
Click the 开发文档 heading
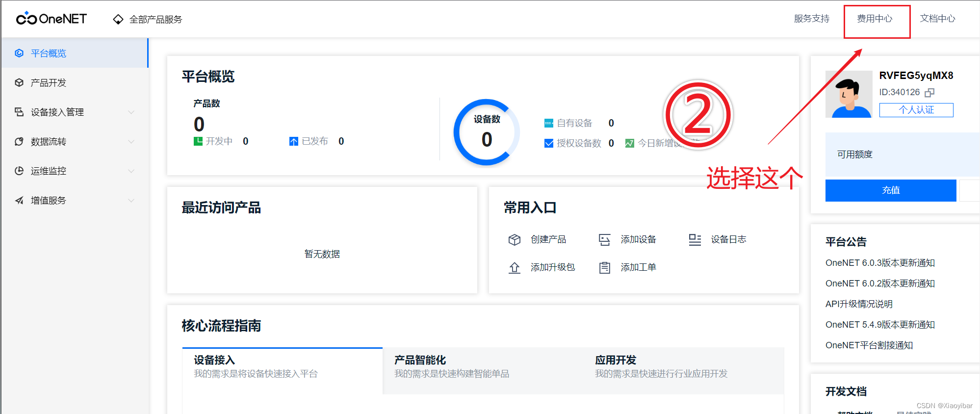point(846,391)
